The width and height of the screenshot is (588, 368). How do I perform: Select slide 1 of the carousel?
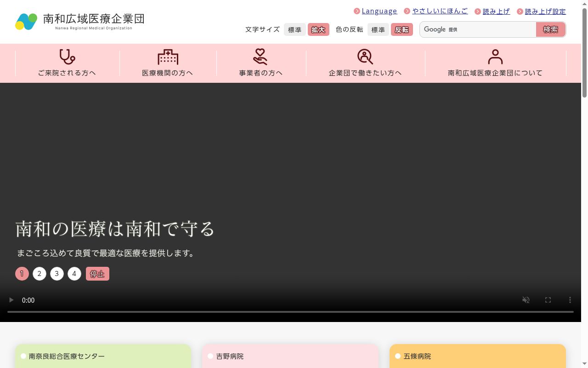pyautogui.click(x=22, y=274)
